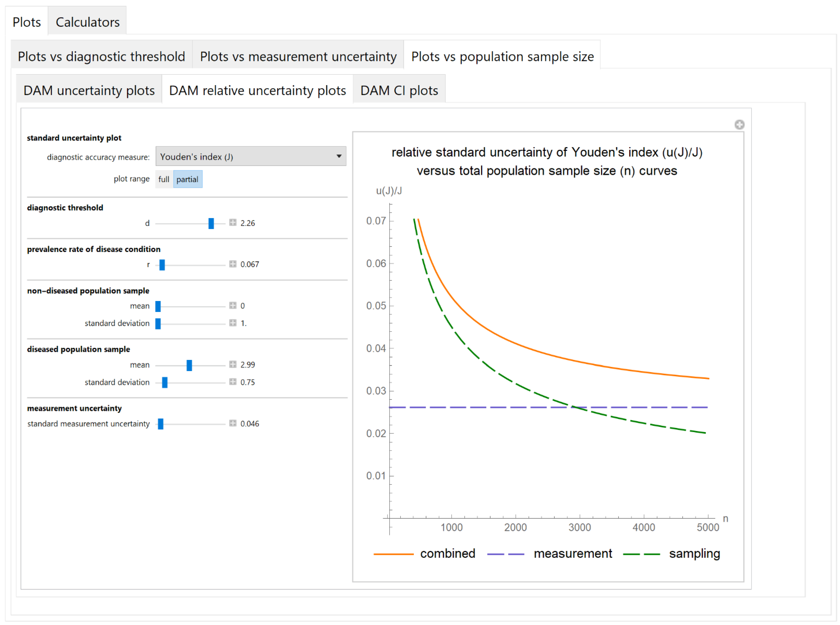Show controls for standard measurement uncertainty slider
This screenshot has height=625, width=840.
(233, 423)
